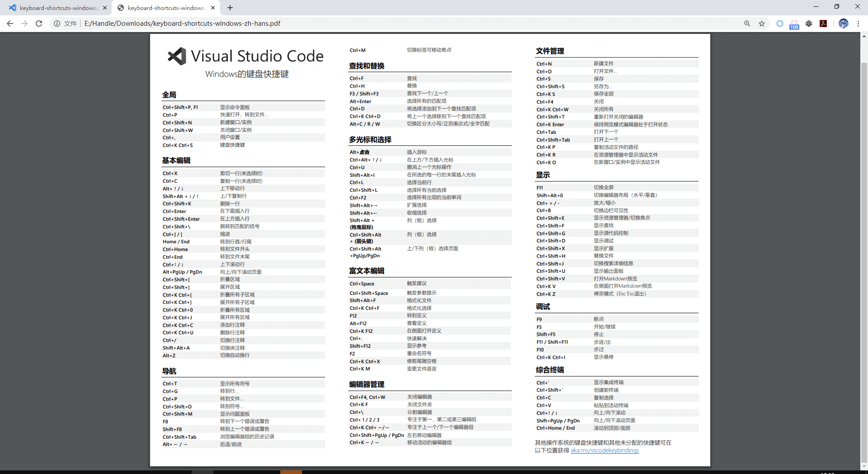Click 'Ctrl+K Enter' 保持预览模式 row
This screenshot has height=474, width=868.
[x=617, y=124]
